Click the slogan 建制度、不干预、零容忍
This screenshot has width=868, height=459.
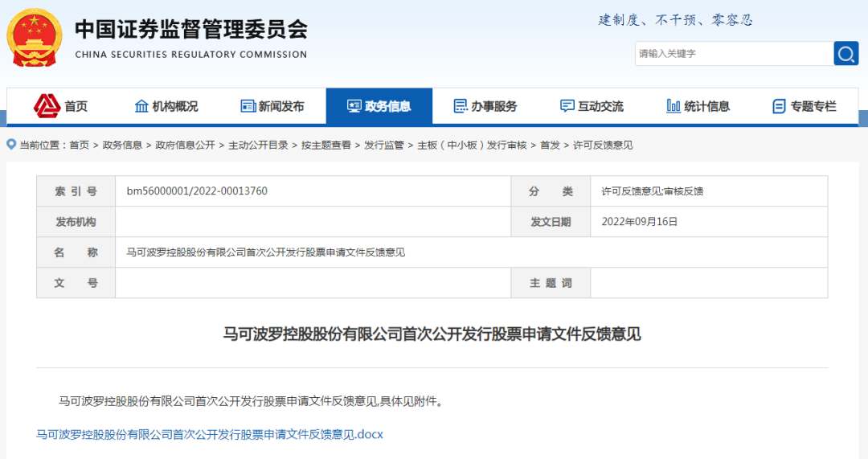click(x=676, y=20)
